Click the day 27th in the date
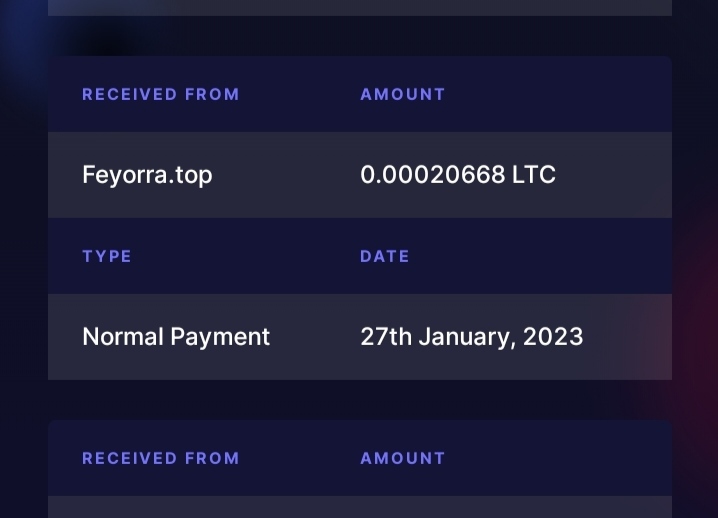This screenshot has width=718, height=518. [386, 337]
